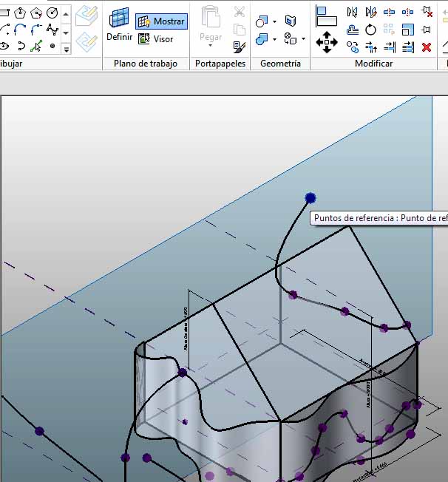This screenshot has width=448, height=482.
Task: Select the Rotate tool
Action: click(x=370, y=30)
